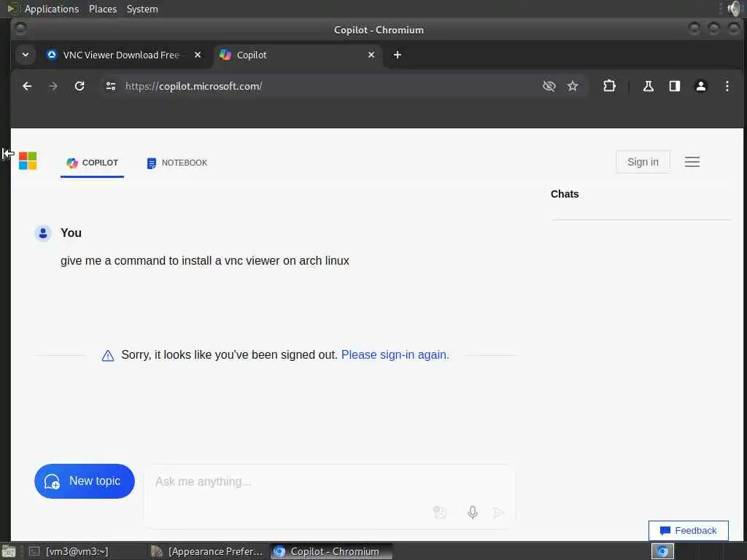Open the System menu
Viewport: 747px width, 560px height.
tap(142, 9)
